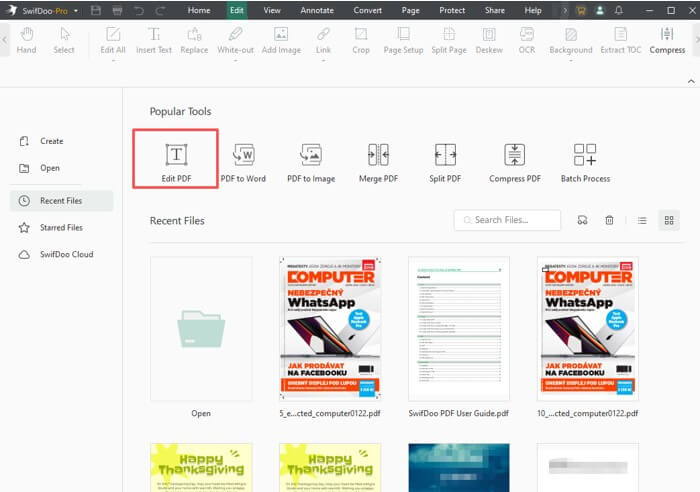Expand the ribbon's left overflow arrow
The image size is (700, 492).
pos(4,40)
